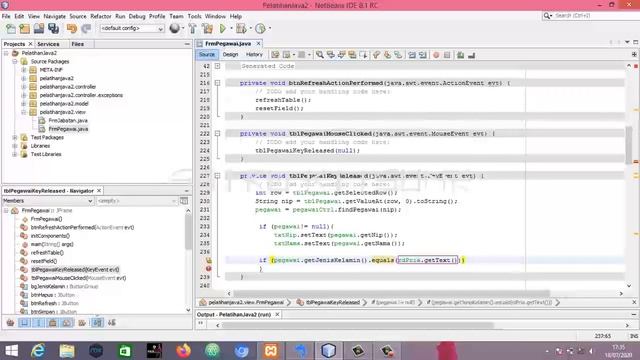
Task: Click the Redo icon in main toolbar
Action: [x=86, y=29]
